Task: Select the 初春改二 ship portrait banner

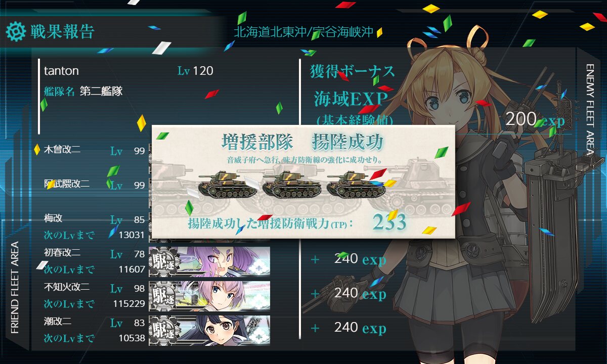Action: [x=209, y=261]
